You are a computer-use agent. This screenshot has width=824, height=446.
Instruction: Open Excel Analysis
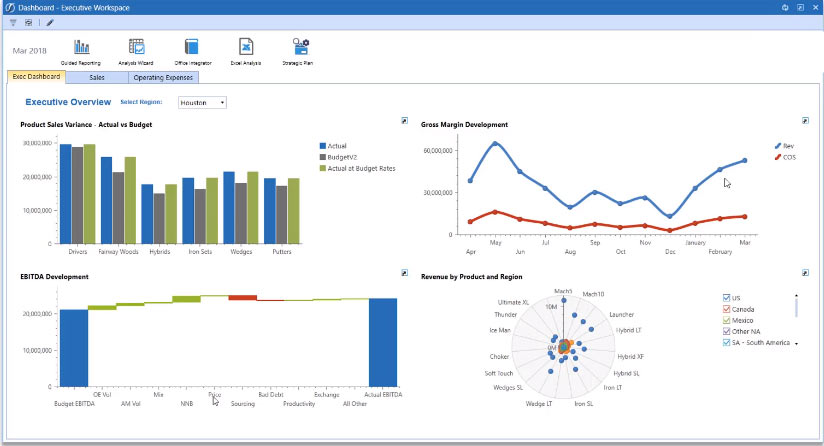click(x=245, y=47)
